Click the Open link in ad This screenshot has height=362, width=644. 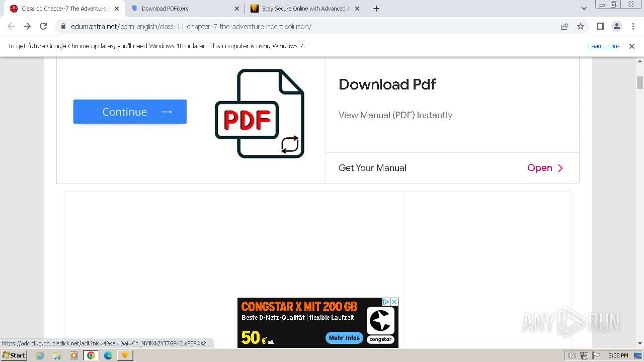[x=540, y=168]
